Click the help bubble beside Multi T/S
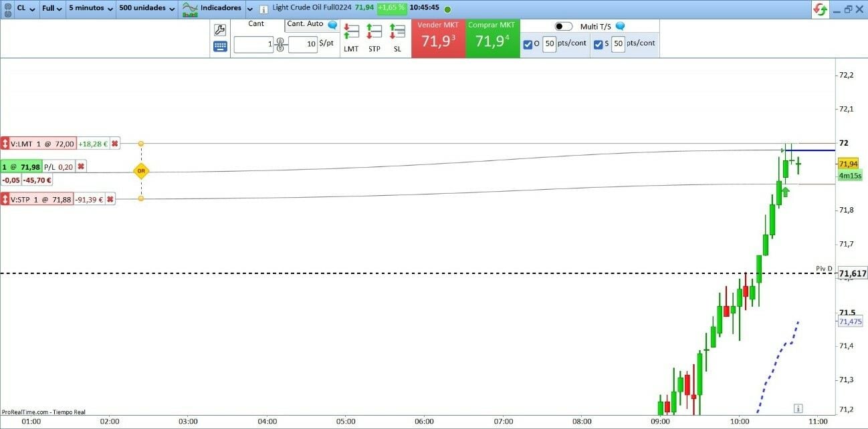This screenshot has height=429, width=868. coord(620,26)
